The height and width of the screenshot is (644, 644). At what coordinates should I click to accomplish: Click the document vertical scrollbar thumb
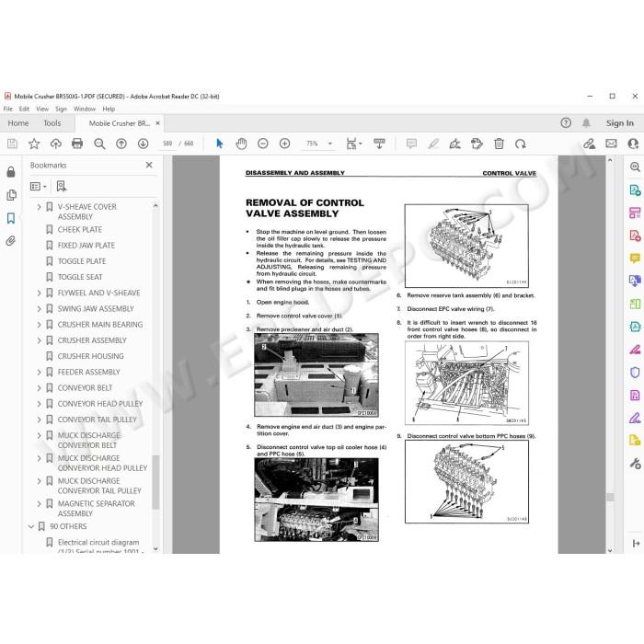click(610, 497)
